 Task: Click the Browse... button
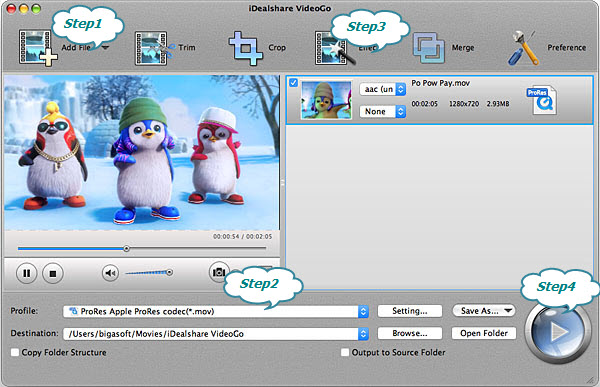(410, 333)
